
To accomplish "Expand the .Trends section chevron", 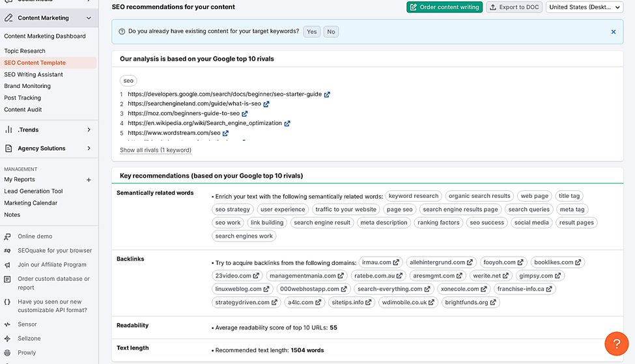I will click(x=89, y=130).
